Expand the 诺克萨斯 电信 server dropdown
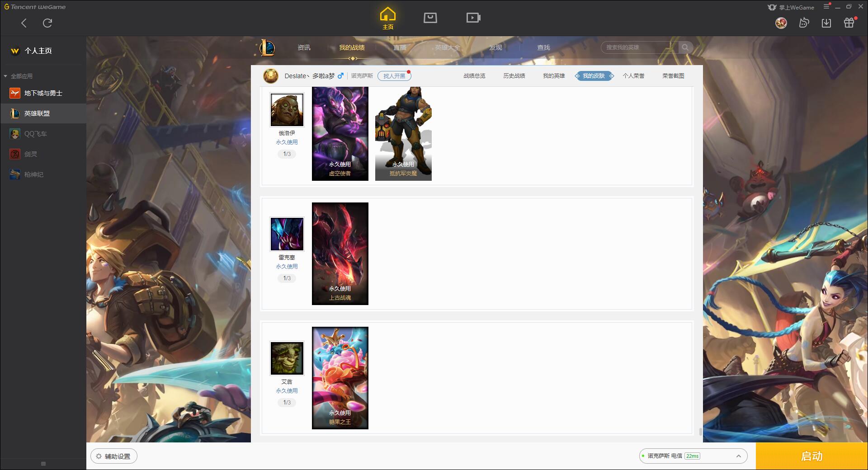Image resolution: width=868 pixels, height=470 pixels. coord(693,456)
